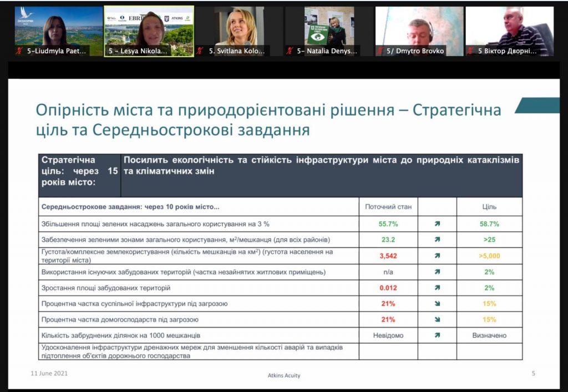Click the '>25' target value cell
Viewport: 568px width, 392px height.
pos(489,240)
